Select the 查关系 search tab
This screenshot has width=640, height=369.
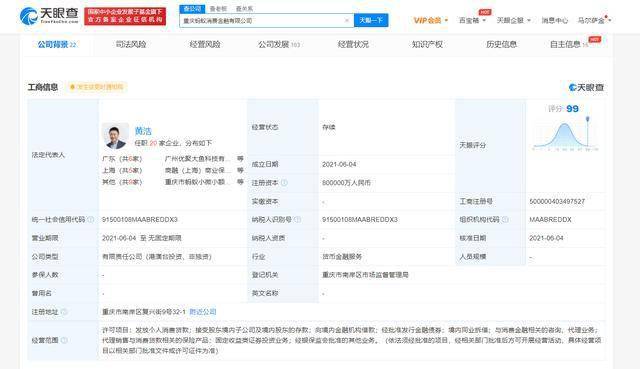(244, 9)
